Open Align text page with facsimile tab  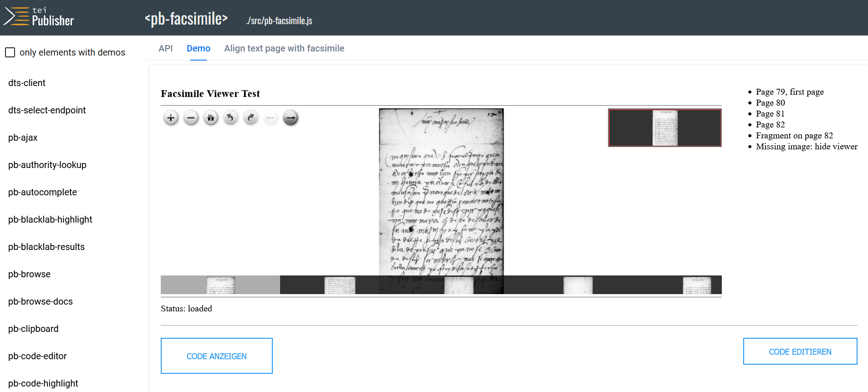click(x=284, y=48)
